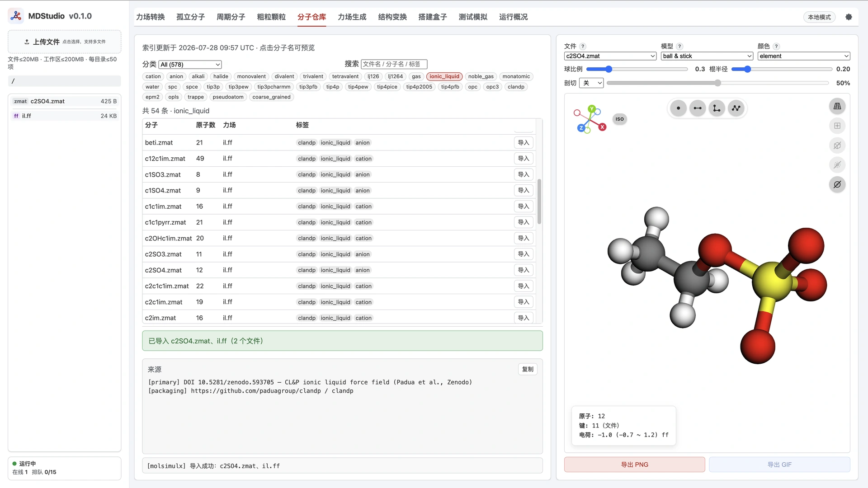Viewport: 868px width, 488px height.
Task: Open the 分类 All (578) dropdown
Action: coord(190,65)
